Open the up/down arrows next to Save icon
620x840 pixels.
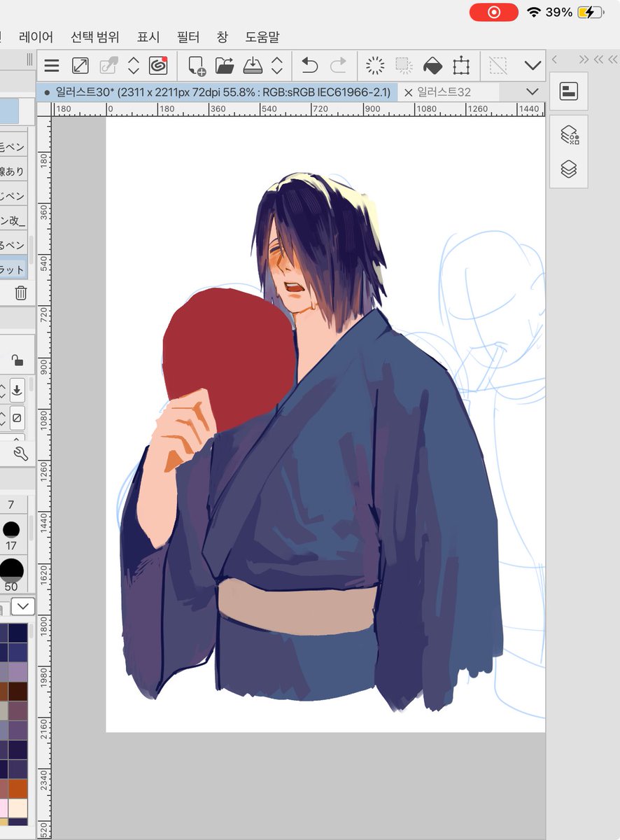click(x=277, y=66)
